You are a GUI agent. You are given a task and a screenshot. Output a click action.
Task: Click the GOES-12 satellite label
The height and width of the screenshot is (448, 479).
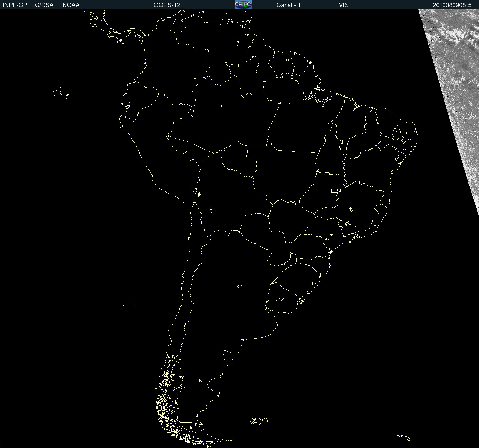167,5
